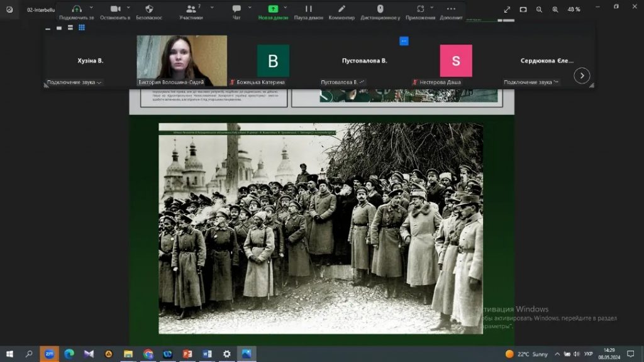Viewport: 644px width, 362px height.
Task: Pause the screen share
Action: pyautogui.click(x=308, y=9)
